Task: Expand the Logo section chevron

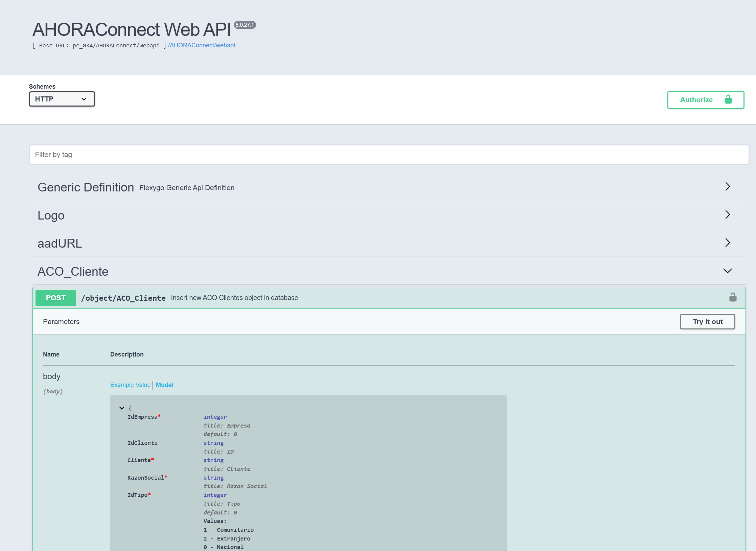Action: coord(728,215)
